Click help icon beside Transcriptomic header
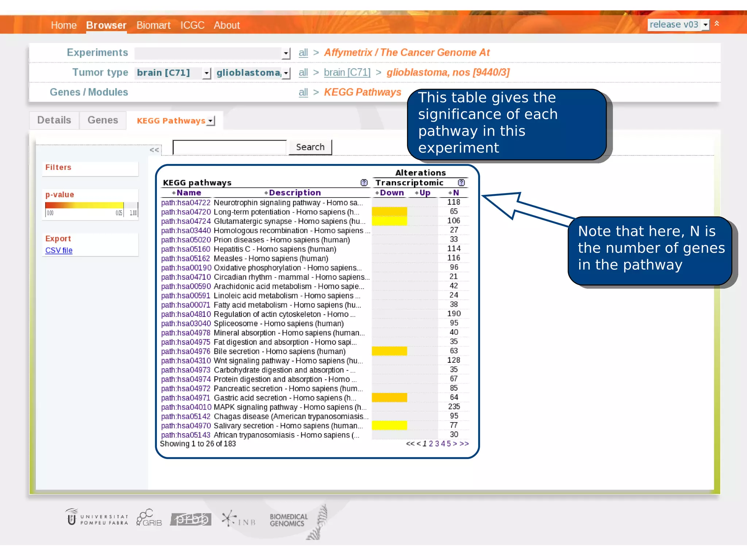This screenshot has width=747, height=560. tap(461, 183)
